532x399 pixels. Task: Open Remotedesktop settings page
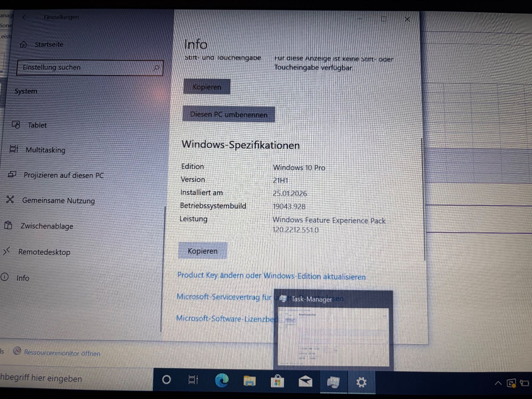(44, 252)
